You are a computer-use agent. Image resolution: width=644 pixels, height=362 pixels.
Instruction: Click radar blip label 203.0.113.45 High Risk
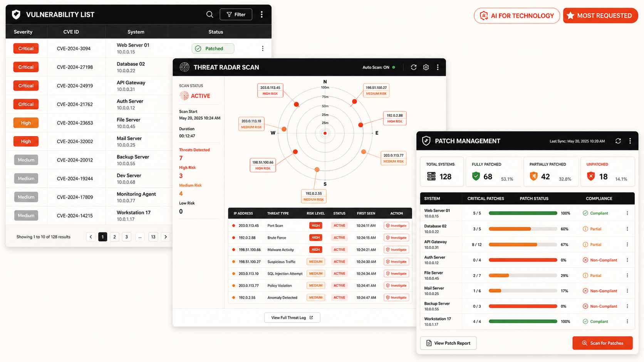pyautogui.click(x=270, y=90)
